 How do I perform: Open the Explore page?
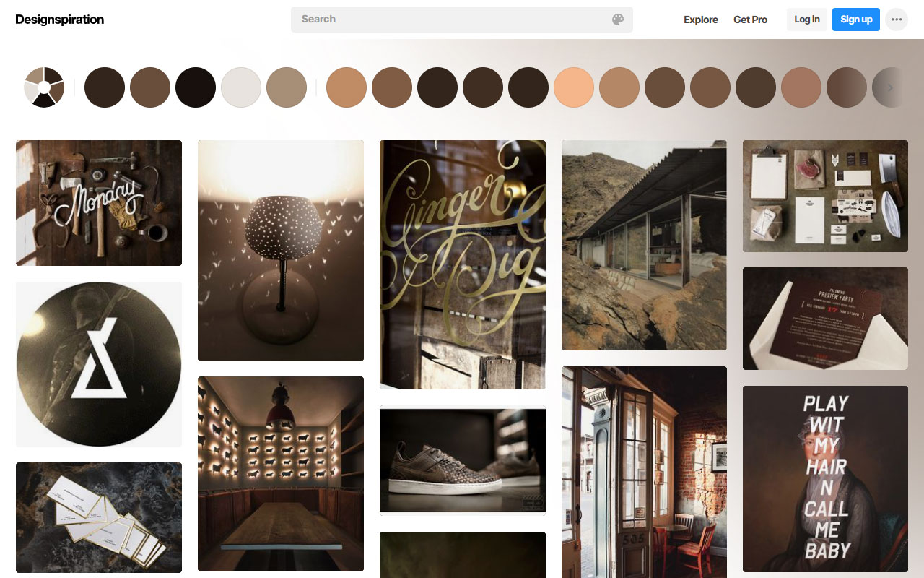pos(701,20)
